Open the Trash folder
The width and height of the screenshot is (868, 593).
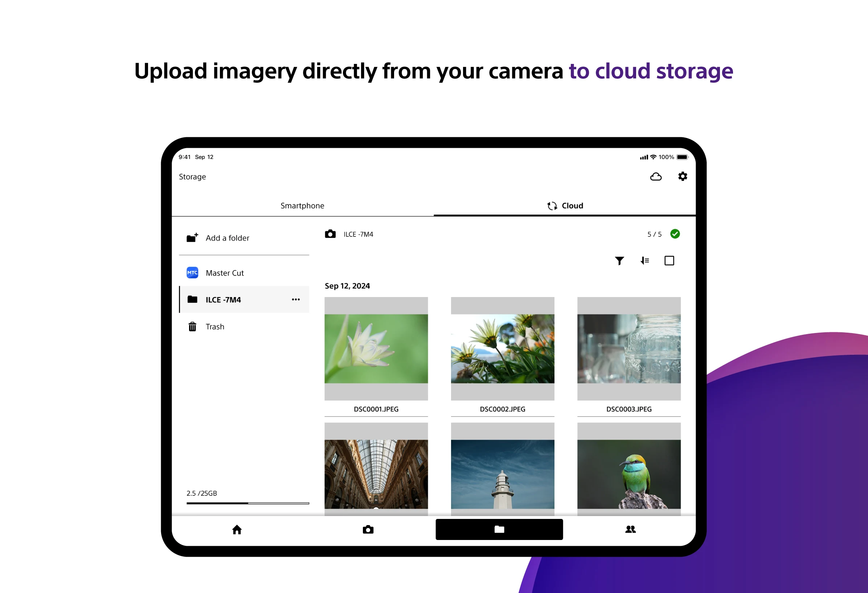[x=215, y=327]
